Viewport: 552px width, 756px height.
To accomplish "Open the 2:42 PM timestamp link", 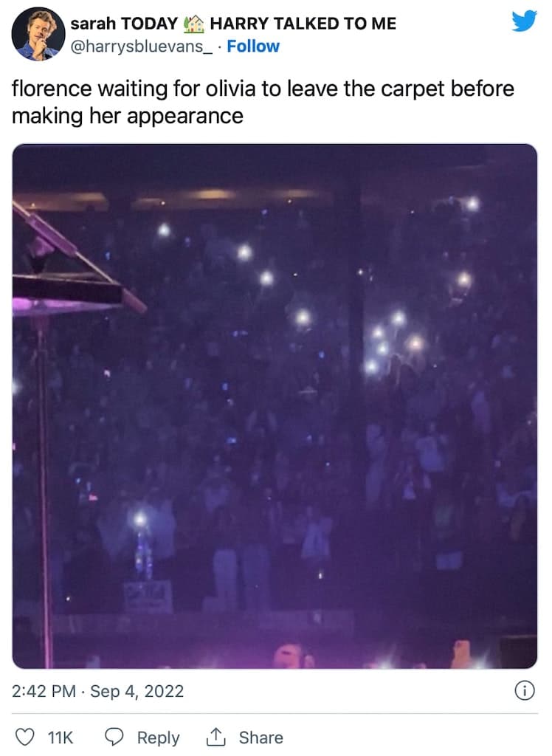I will pyautogui.click(x=44, y=691).
